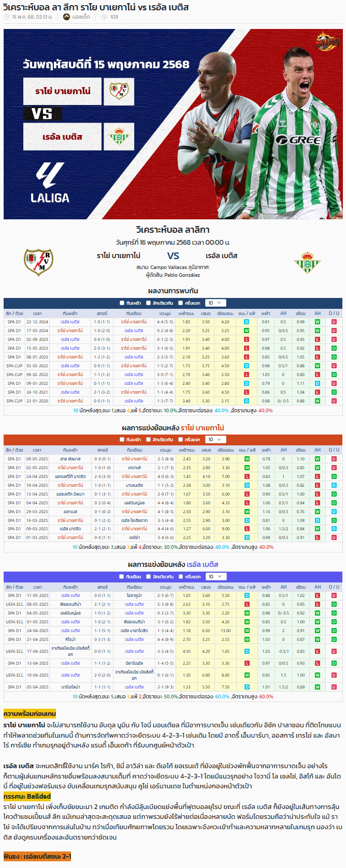Click the U over/under badge in head-to-head 17-03-2024 row
This screenshot has height=868, width=346.
(x=334, y=331)
